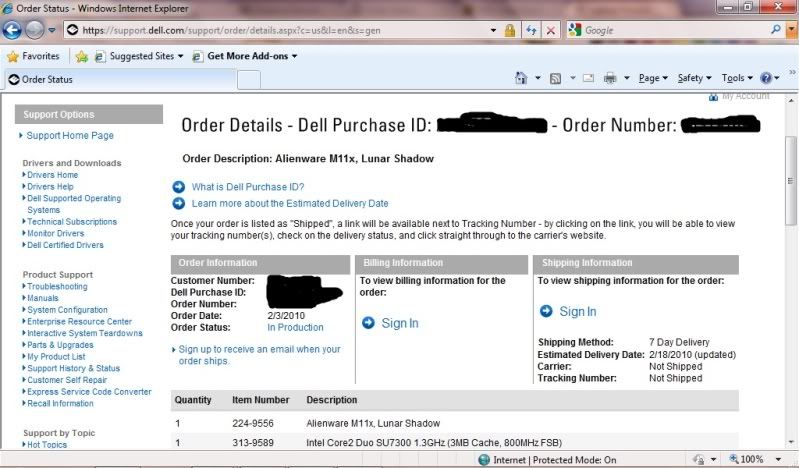799x468 pixels.
Task: Open Troubleshooting link
Action: pos(57,287)
